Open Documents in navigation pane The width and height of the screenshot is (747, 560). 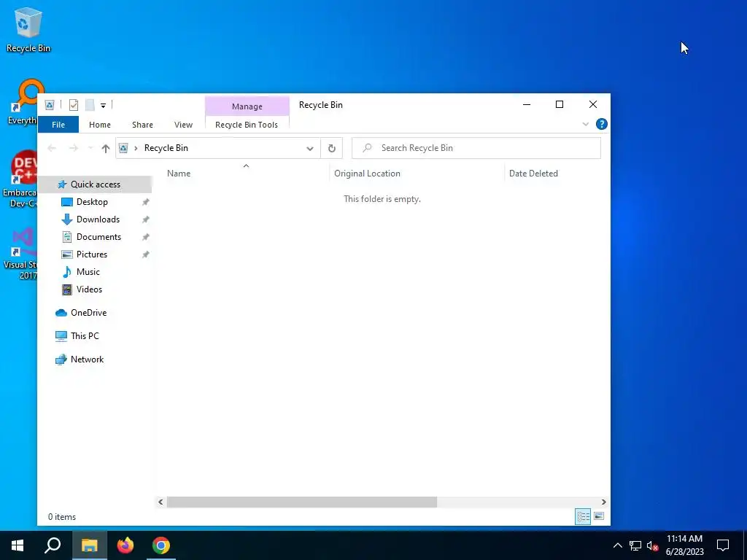98,237
